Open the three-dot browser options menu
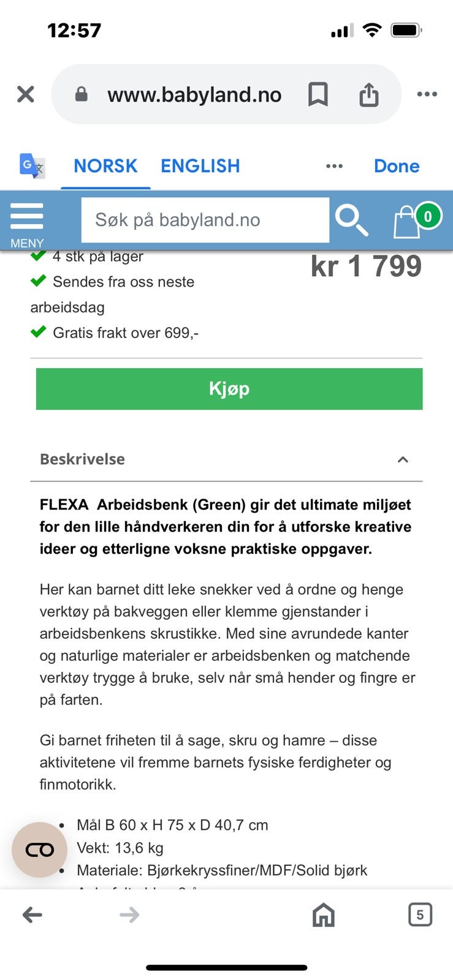 [427, 94]
